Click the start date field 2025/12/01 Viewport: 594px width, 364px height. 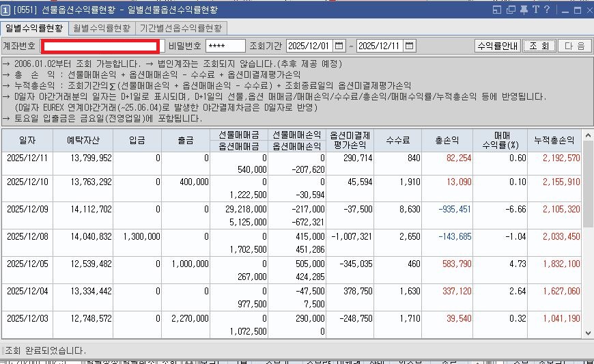(309, 46)
